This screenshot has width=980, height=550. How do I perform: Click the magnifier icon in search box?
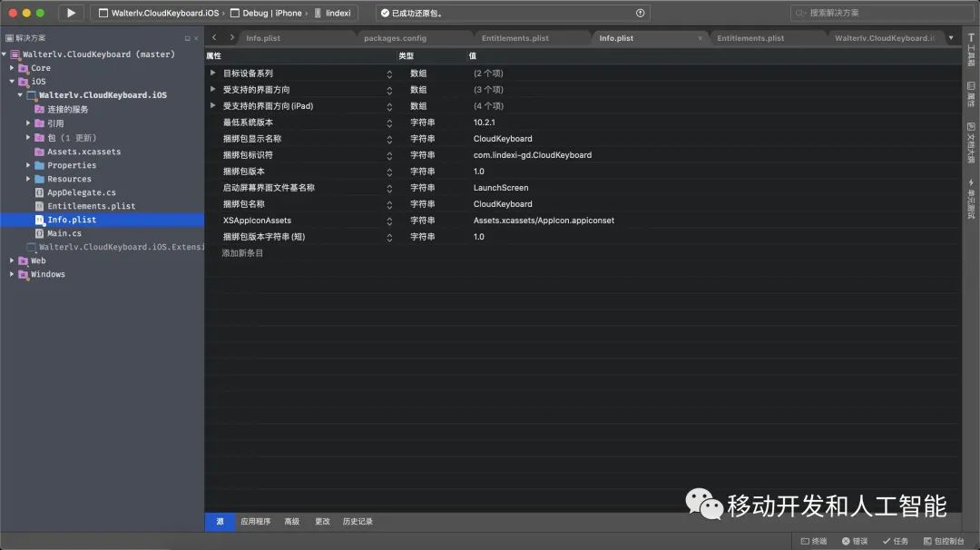800,13
